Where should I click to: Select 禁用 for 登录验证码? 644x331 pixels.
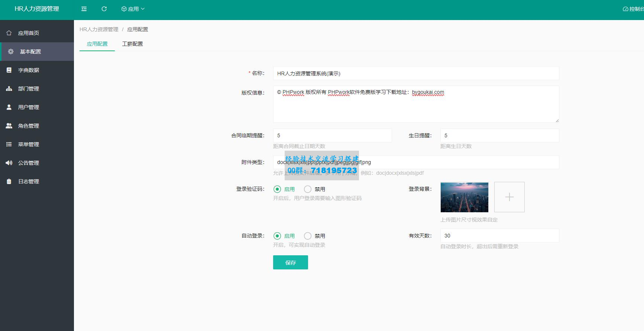[x=308, y=189]
